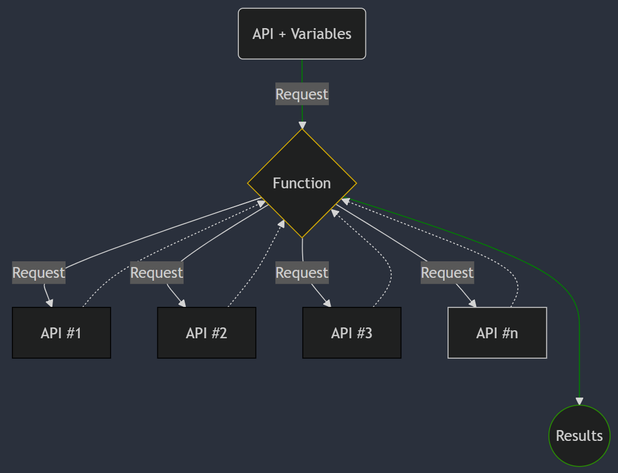This screenshot has height=473, width=618.
Task: Select the API #1 box
Action: [x=61, y=333]
